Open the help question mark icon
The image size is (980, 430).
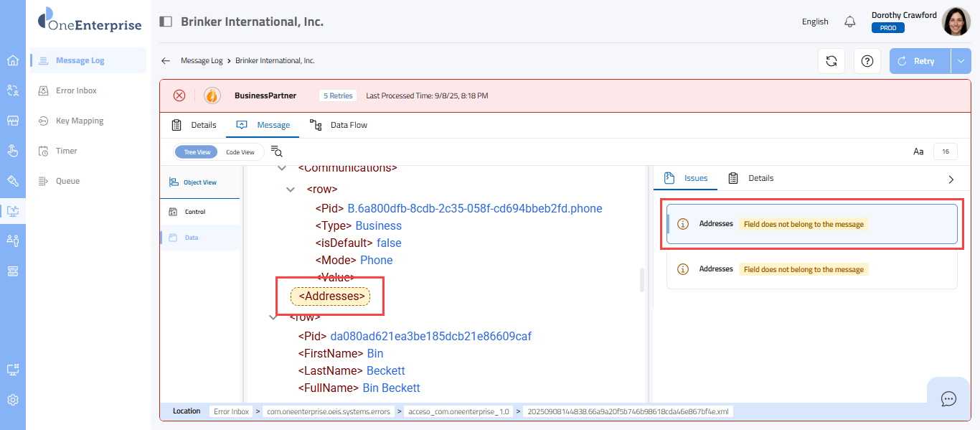pos(867,61)
